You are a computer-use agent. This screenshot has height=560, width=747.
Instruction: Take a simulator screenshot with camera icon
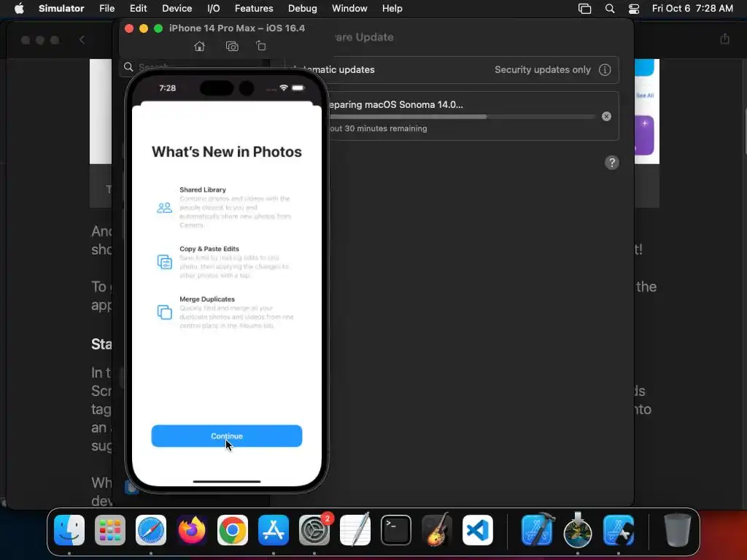232,46
